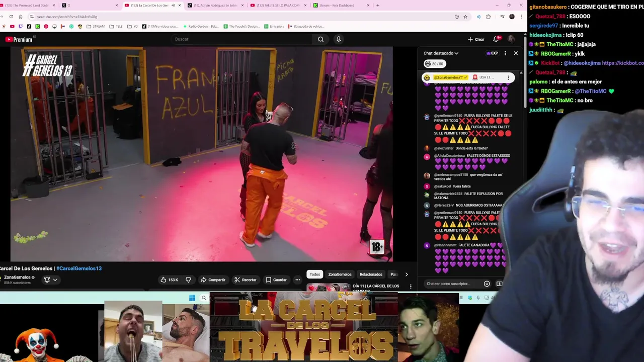Open the Windows taskbar search icon
Image resolution: width=644 pixels, height=362 pixels.
204,298
